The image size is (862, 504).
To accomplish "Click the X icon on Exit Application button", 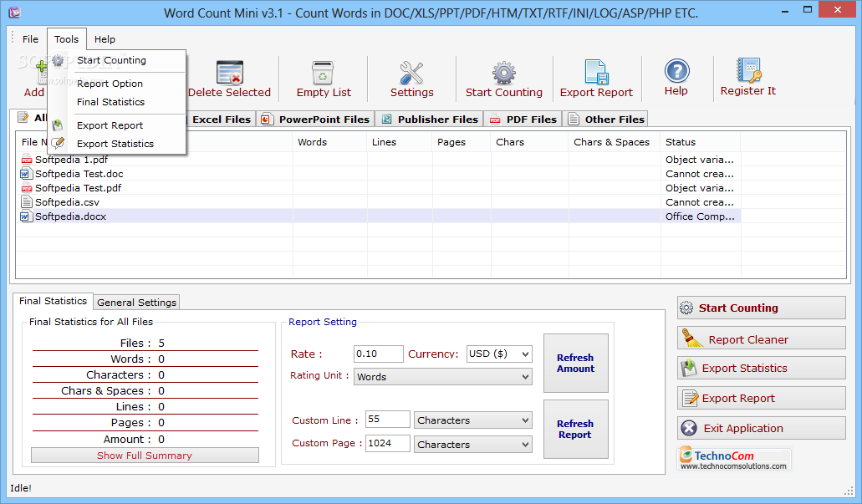I will coord(689,428).
